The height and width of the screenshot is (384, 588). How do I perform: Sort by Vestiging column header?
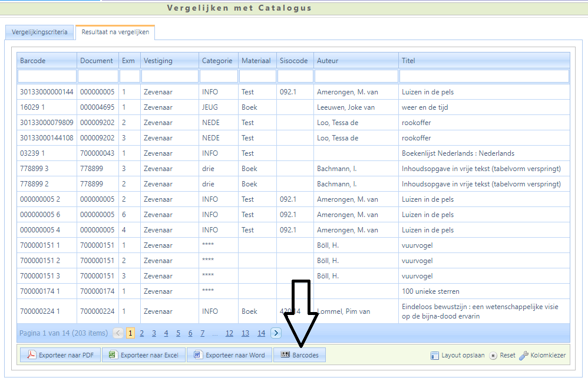[158, 61]
